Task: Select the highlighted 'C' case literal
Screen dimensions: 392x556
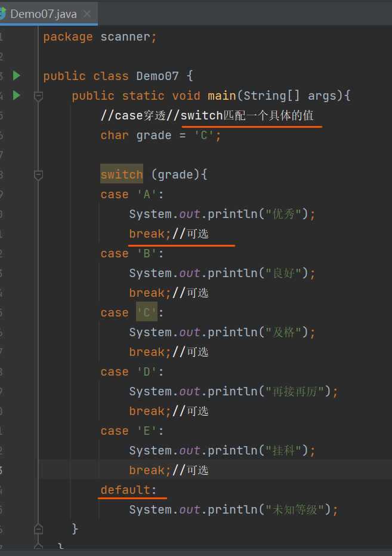Action: click(147, 312)
